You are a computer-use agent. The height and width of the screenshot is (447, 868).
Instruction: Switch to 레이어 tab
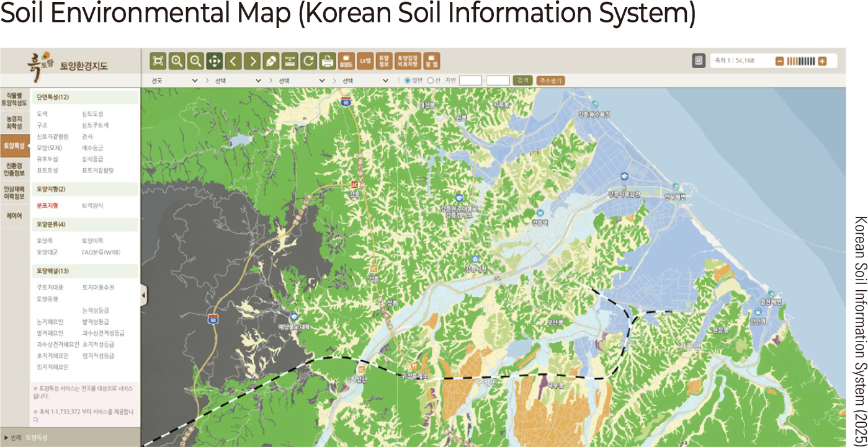(15, 216)
